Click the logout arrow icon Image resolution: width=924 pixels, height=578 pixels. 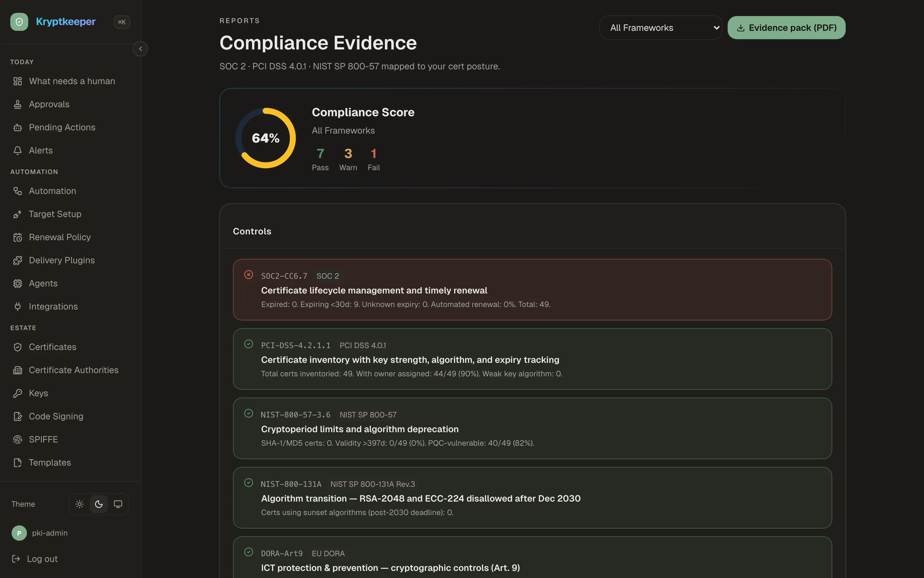[x=16, y=559]
